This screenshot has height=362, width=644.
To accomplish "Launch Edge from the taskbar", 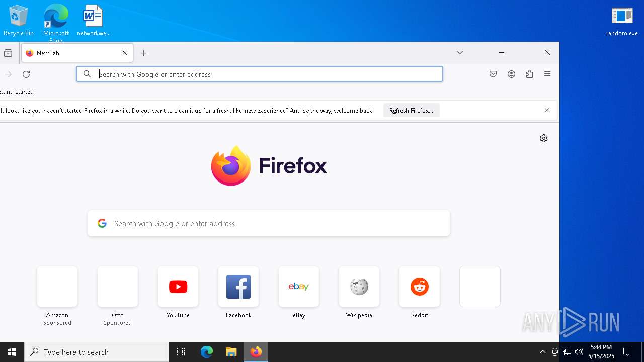I will tap(207, 352).
